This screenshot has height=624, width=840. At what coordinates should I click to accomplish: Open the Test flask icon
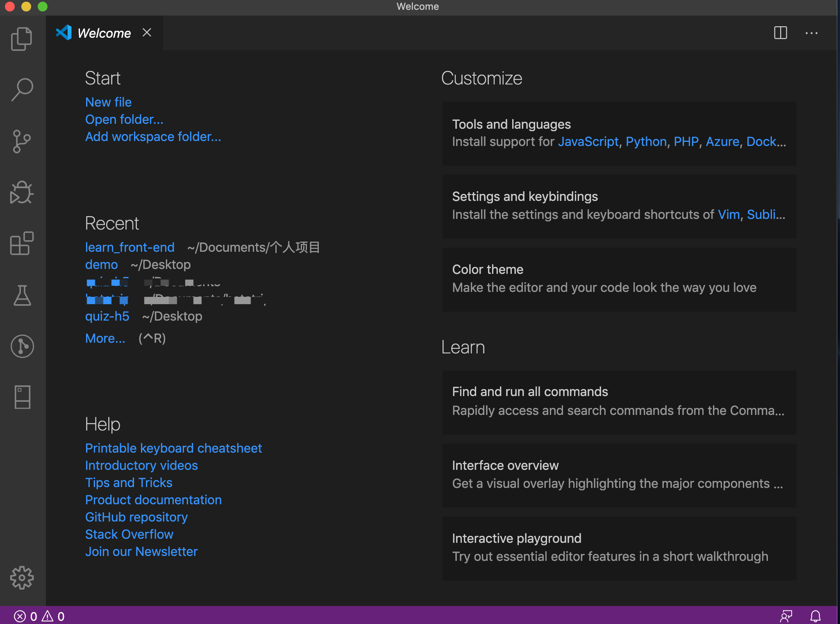[x=22, y=295]
